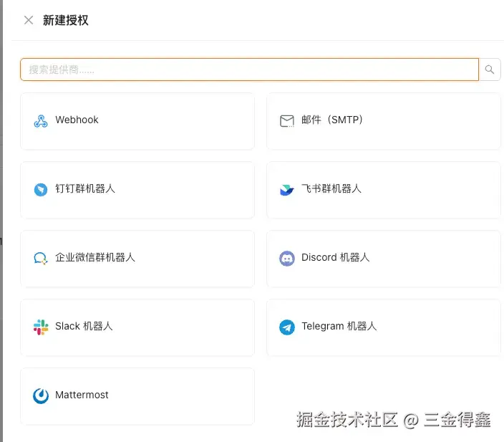Choose the 企业微信群机器人 label

(x=94, y=257)
